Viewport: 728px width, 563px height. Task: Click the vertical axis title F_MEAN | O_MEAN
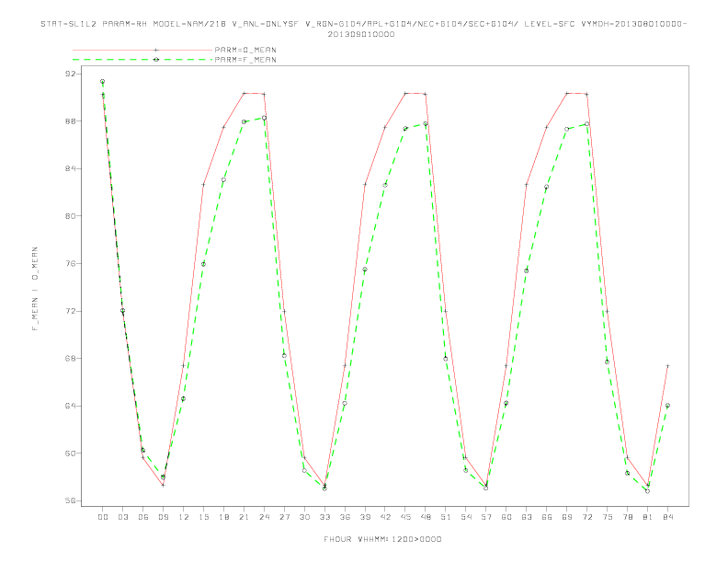click(35, 289)
